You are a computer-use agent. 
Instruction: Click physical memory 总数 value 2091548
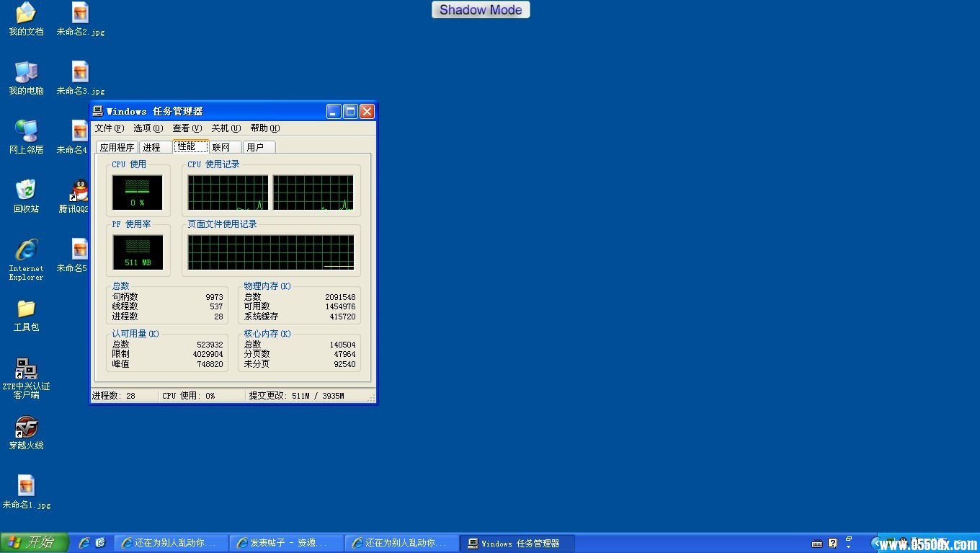[340, 297]
